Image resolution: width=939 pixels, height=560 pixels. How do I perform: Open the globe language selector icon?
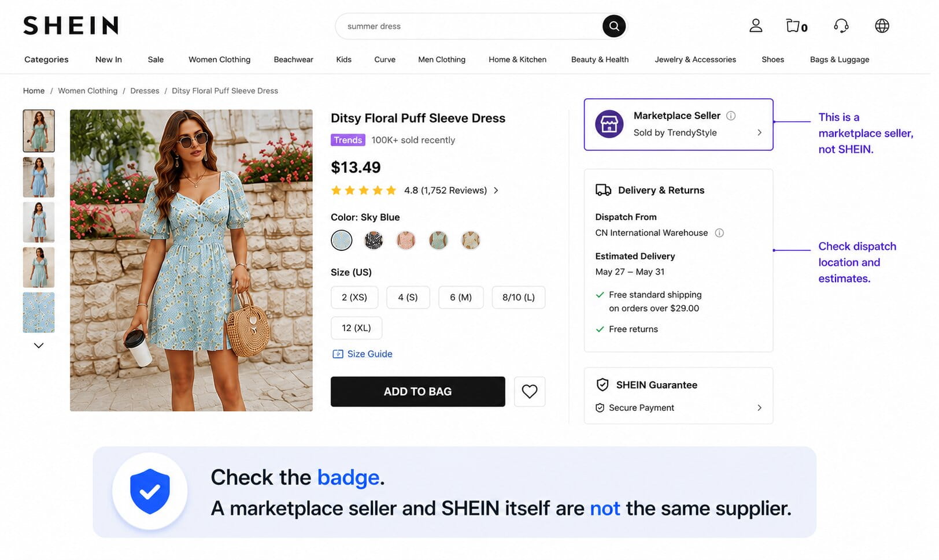tap(882, 25)
